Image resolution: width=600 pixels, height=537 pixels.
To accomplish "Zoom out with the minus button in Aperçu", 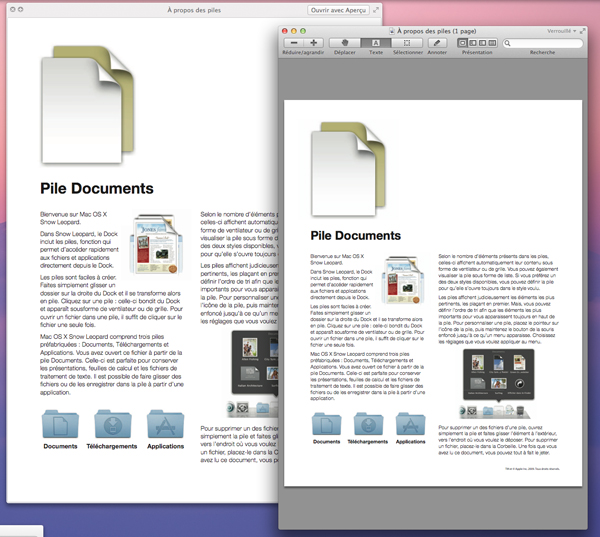I will 294,43.
